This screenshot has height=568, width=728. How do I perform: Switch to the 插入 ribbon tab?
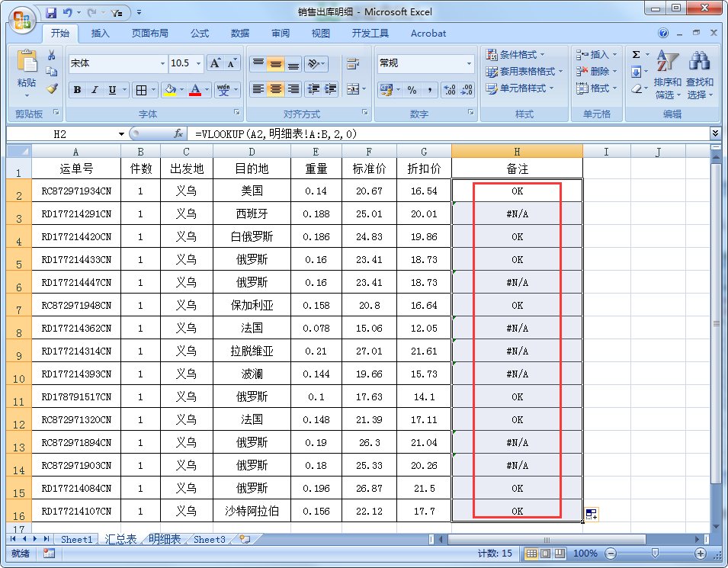(x=100, y=33)
